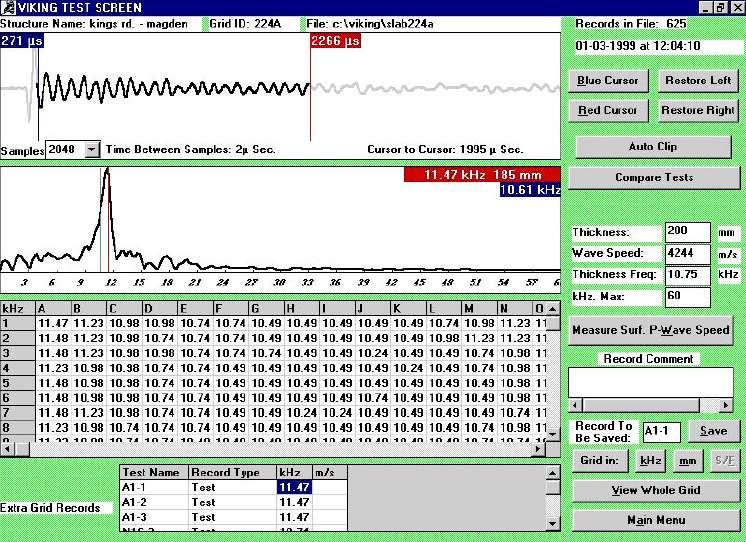Click the red 2266 µs cursor label
This screenshot has height=542, width=746.
click(x=335, y=41)
